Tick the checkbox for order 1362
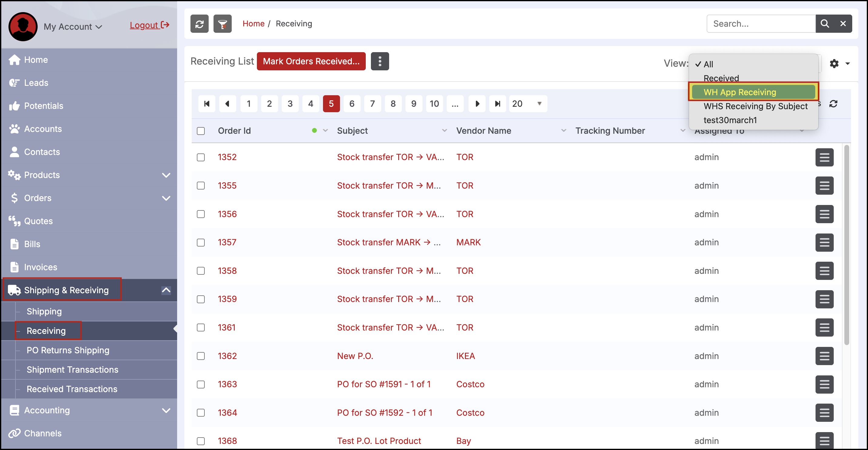The height and width of the screenshot is (450, 868). pos(201,356)
